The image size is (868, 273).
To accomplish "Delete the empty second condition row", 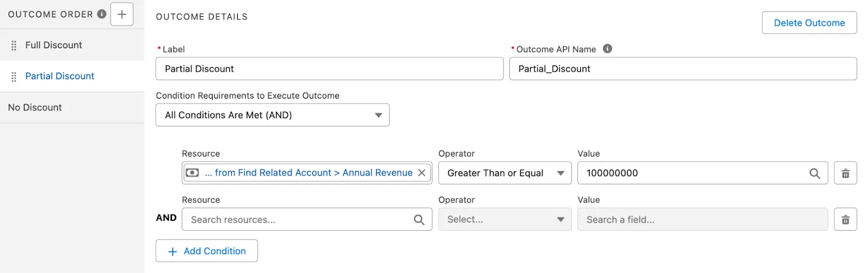I will tap(845, 219).
